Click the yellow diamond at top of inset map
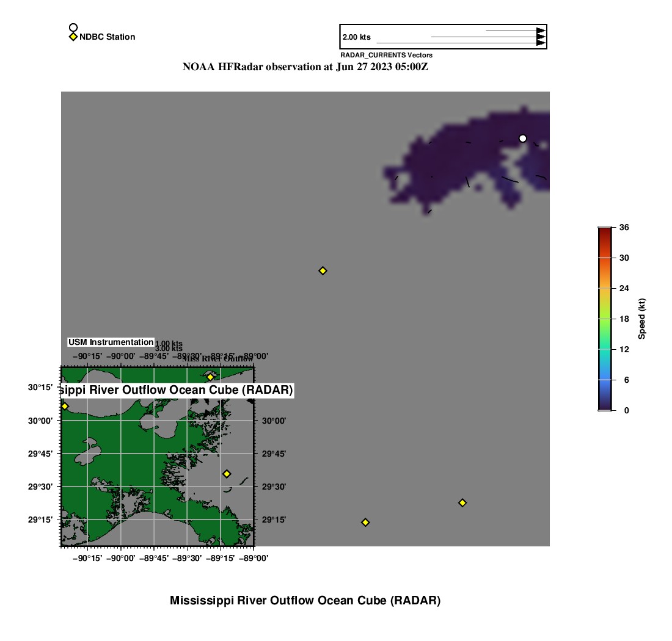 [210, 377]
